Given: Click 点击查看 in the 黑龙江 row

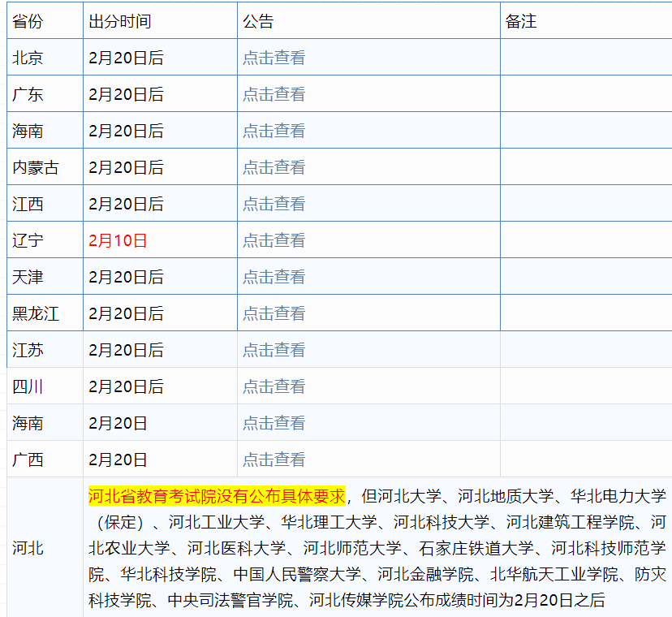Looking at the screenshot, I should [274, 313].
